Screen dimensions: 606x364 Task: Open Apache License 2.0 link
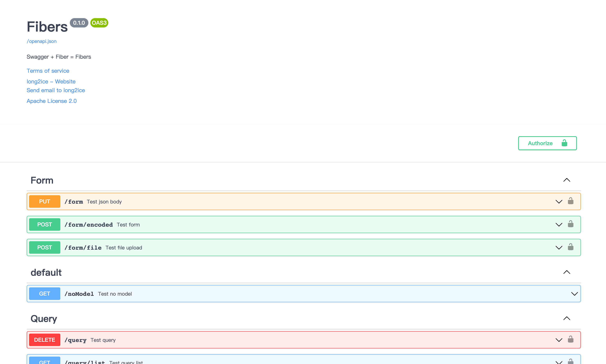[52, 101]
